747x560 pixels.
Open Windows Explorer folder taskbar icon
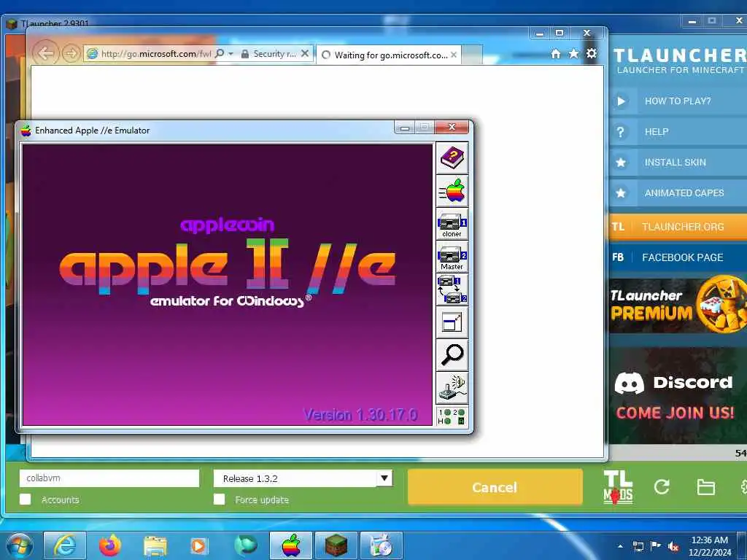tap(155, 545)
